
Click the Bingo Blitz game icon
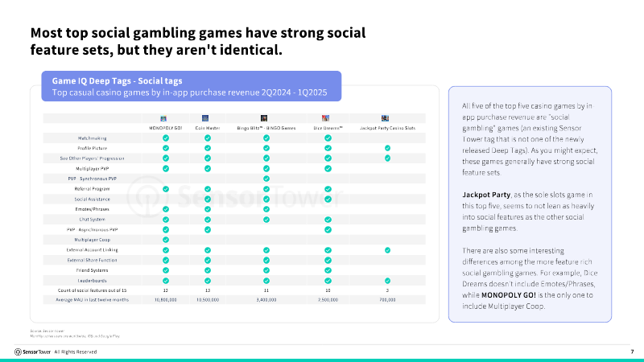click(x=266, y=117)
